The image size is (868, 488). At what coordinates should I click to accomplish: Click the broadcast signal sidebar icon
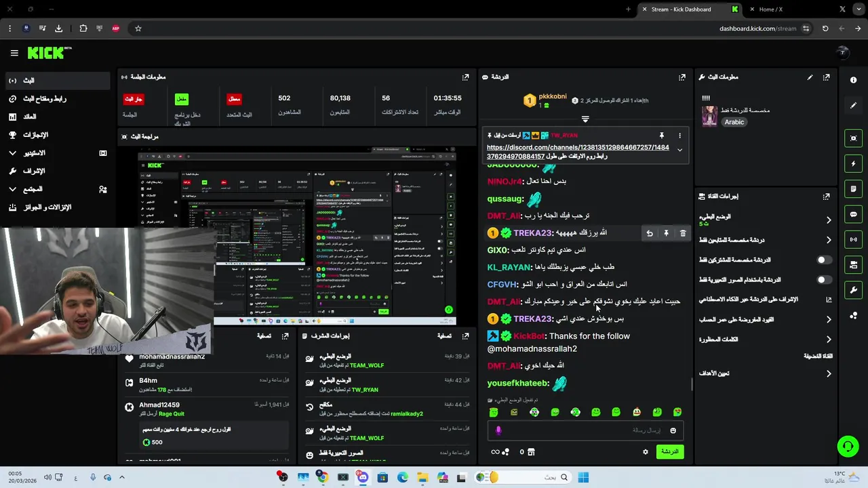[853, 239]
